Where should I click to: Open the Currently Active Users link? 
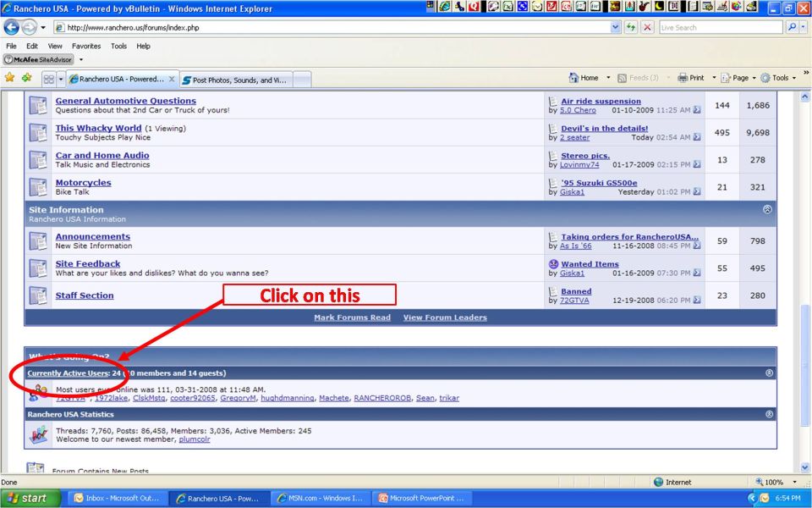tap(69, 373)
